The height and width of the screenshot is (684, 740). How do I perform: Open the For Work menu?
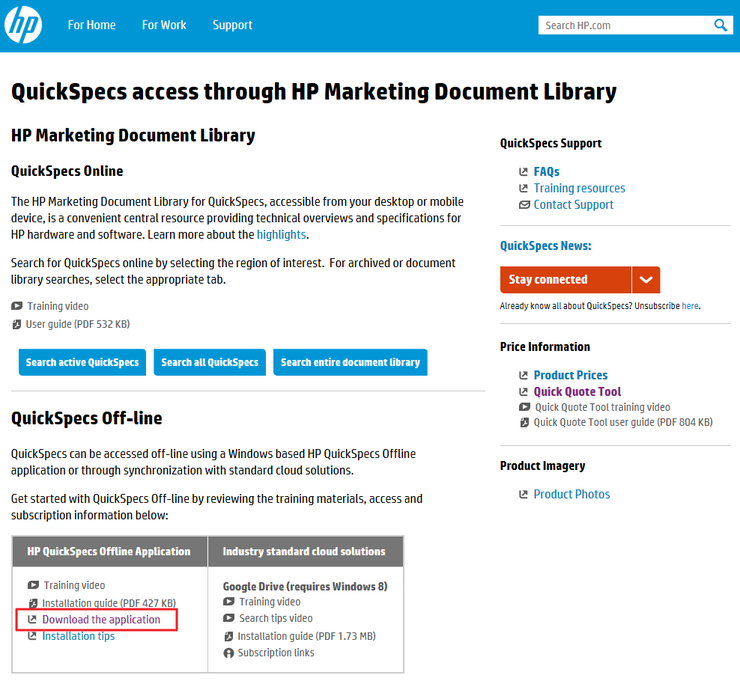coord(164,25)
